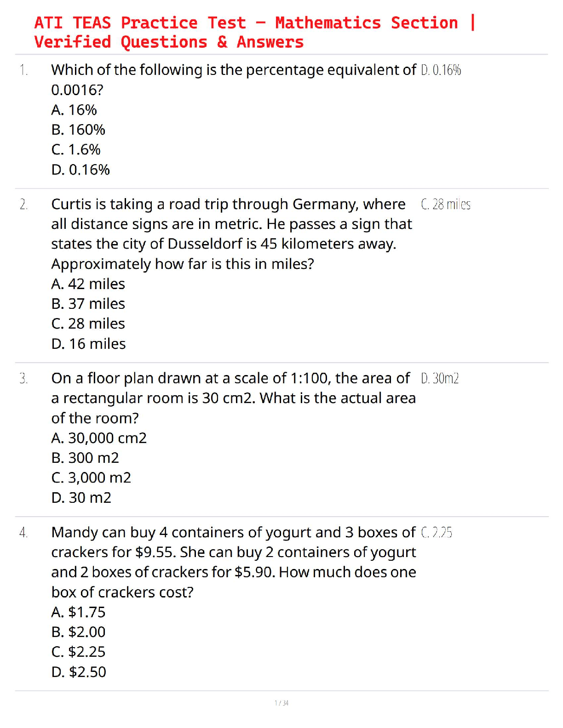
Task: Click the answer key text D. 0.16%
Action: tap(441, 70)
